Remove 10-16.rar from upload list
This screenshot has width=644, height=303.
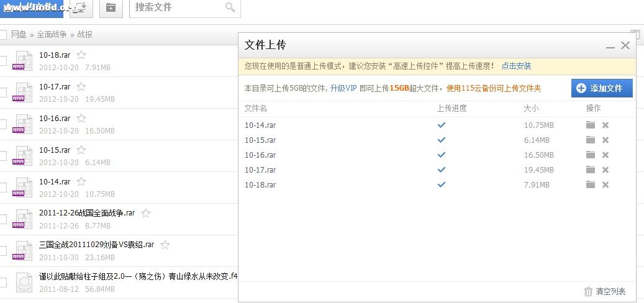click(605, 155)
